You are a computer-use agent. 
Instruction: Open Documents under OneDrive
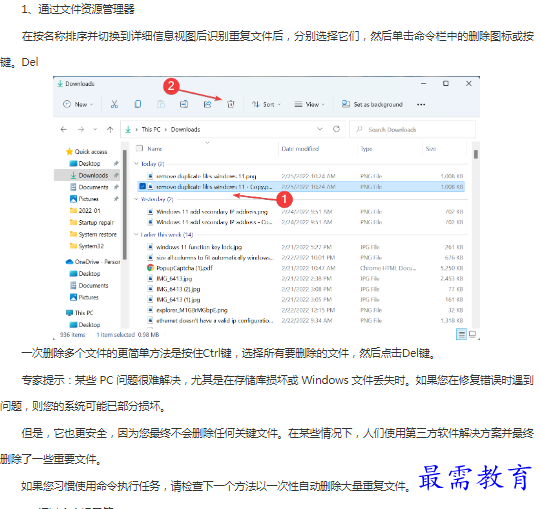[x=89, y=286]
